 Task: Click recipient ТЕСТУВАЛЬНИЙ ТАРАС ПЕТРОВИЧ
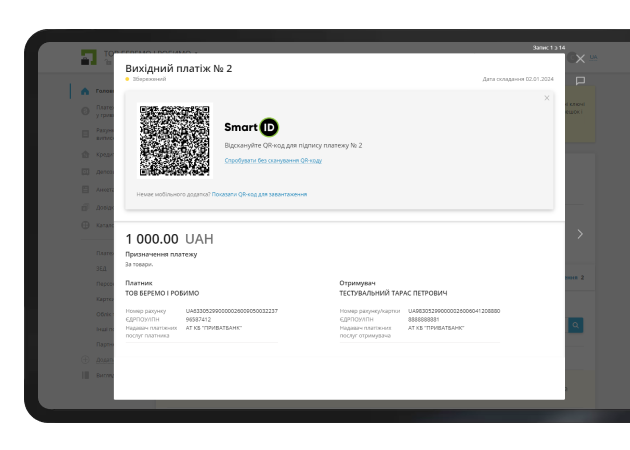coord(393,293)
